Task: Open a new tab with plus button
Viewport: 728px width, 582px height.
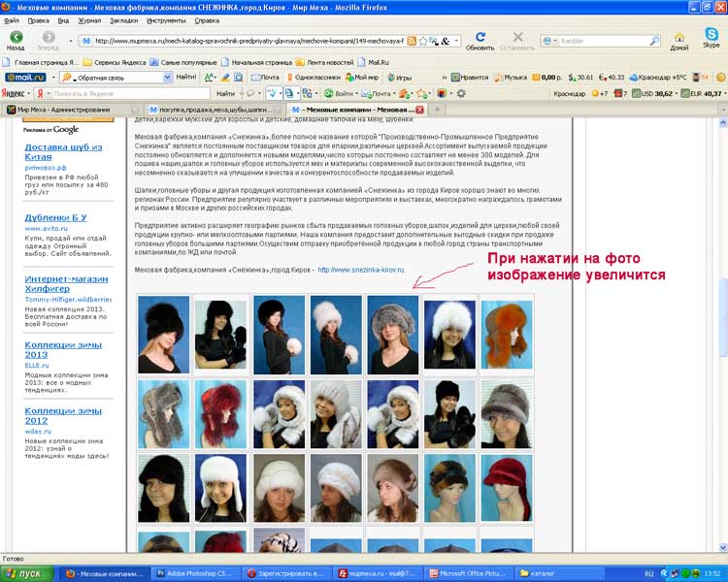Action: (437, 110)
